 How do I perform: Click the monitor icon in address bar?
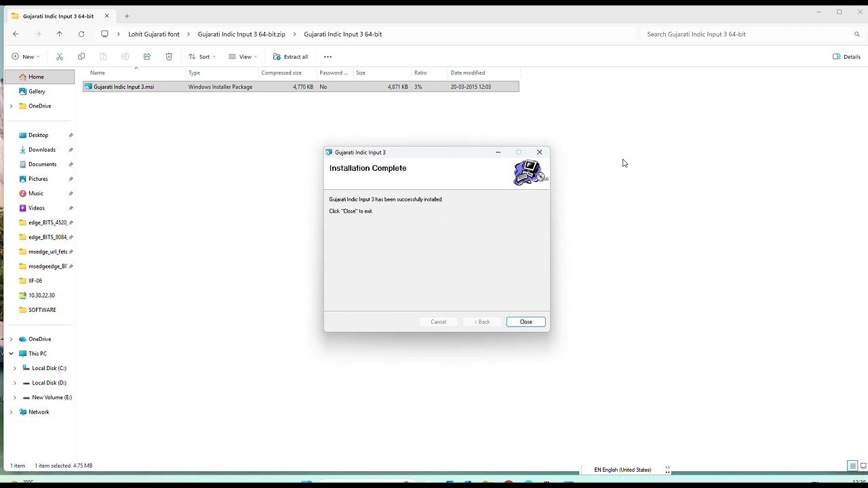tap(104, 34)
